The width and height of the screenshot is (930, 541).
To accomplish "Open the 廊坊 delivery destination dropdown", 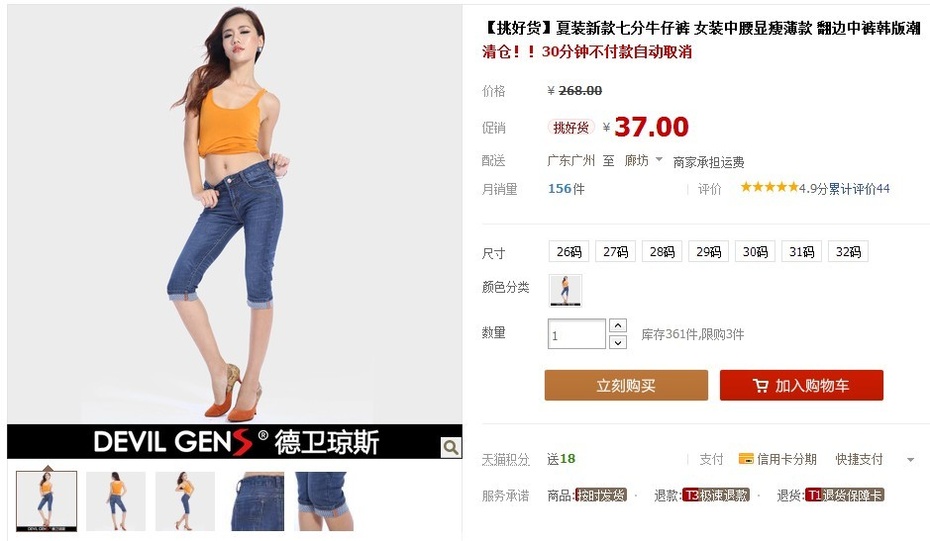I will [x=644, y=160].
